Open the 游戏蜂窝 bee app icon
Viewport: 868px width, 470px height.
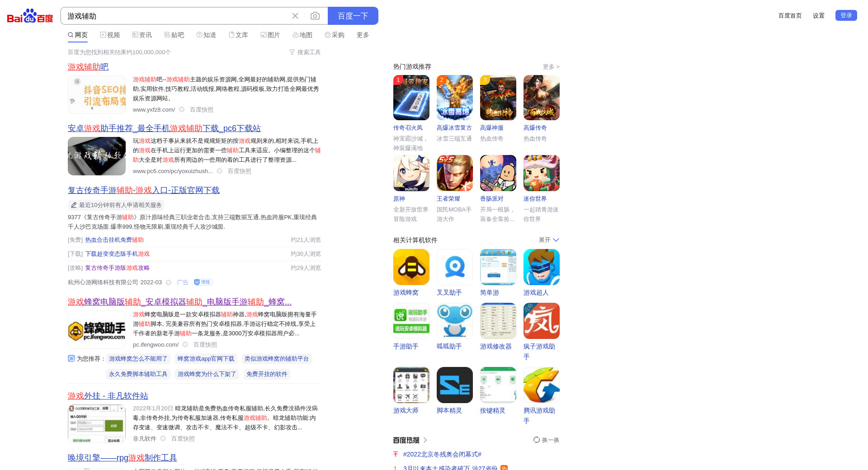point(411,267)
